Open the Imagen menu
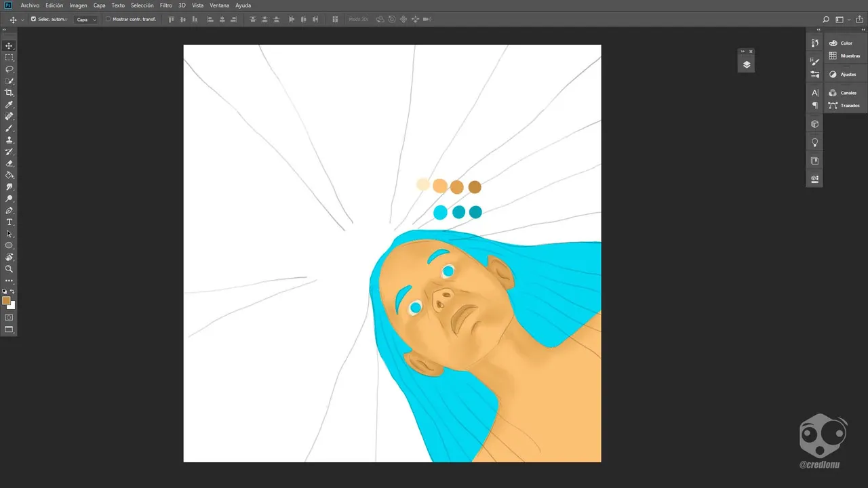Screen dimensions: 868x488 point(78,5)
